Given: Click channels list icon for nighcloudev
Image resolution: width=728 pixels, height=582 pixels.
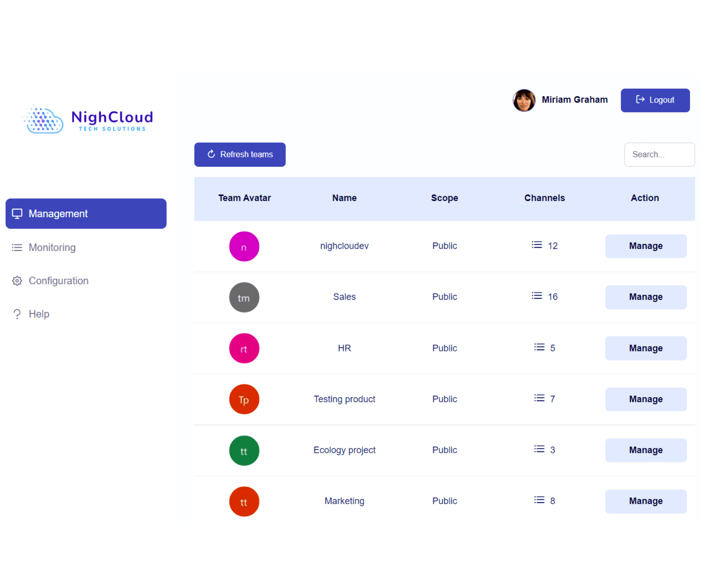Looking at the screenshot, I should click(537, 245).
